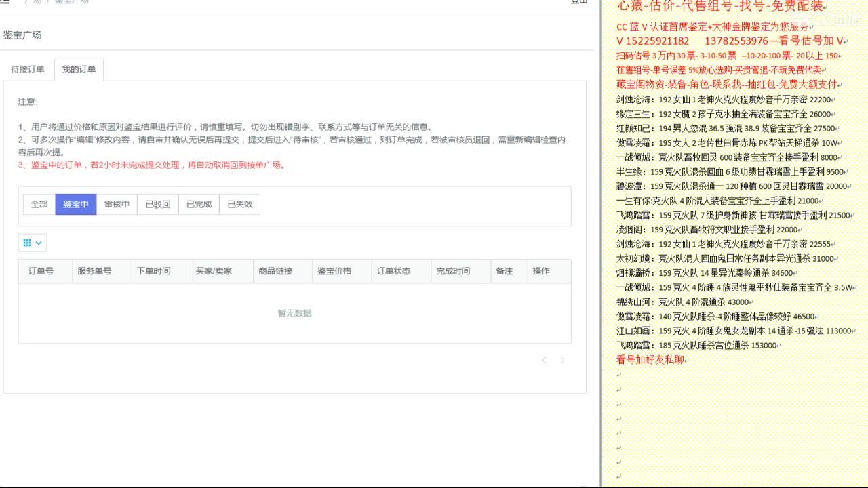
Task: Click the 烟柳灞桥 listing priced 34600
Action: point(705,273)
